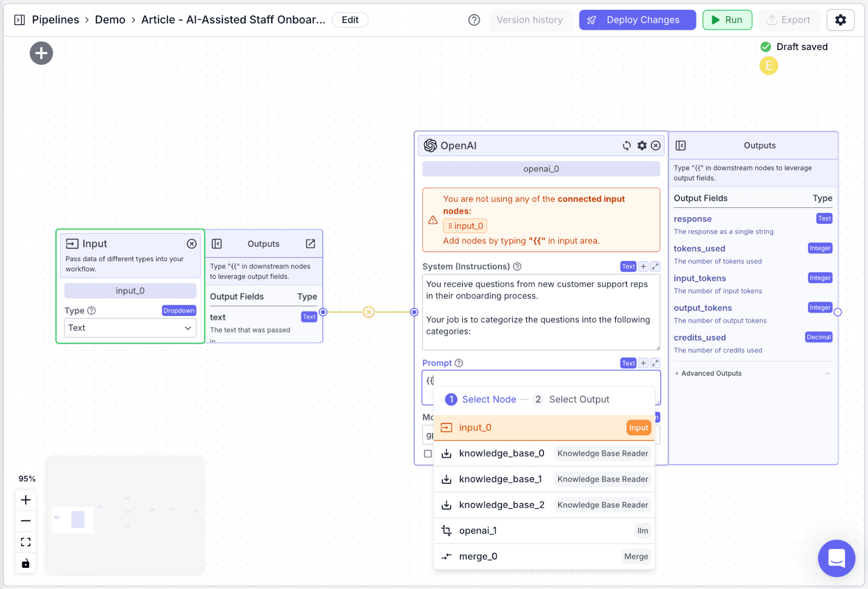Click Type help icon in Input node

pyautogui.click(x=92, y=311)
